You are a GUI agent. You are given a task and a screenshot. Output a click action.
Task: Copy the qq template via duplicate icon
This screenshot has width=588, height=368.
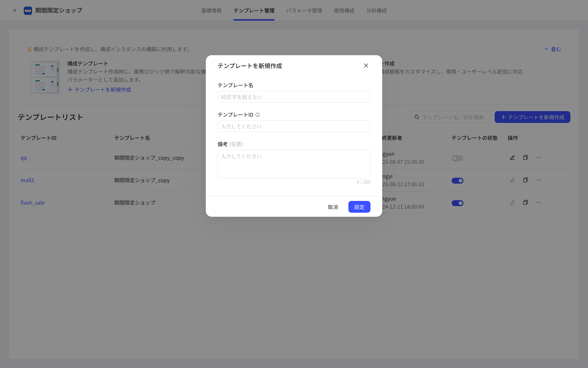click(x=525, y=158)
